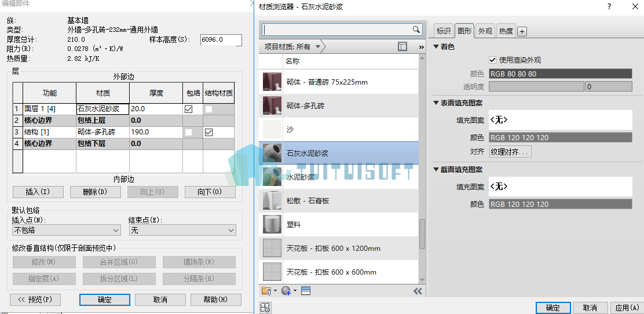
Task: Click the 190.0 thickness cell
Action: (x=156, y=132)
